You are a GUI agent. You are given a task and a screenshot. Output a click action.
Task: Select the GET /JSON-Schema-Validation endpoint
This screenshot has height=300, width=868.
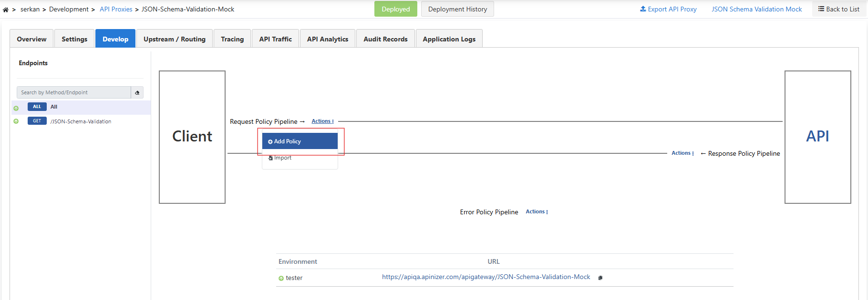click(81, 121)
